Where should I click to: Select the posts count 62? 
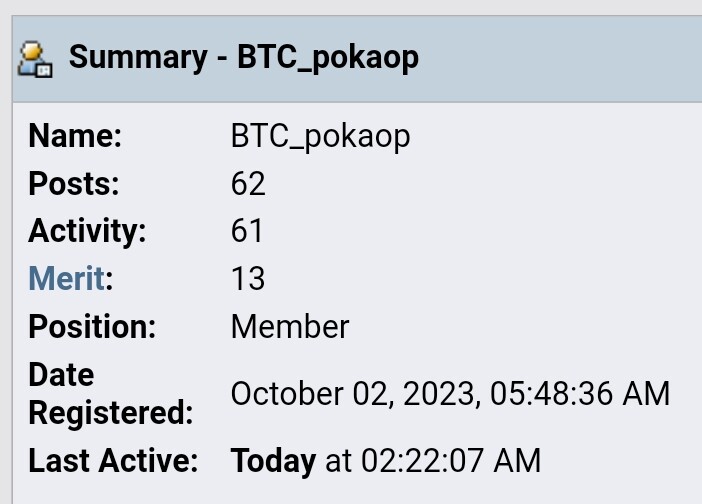tap(248, 184)
